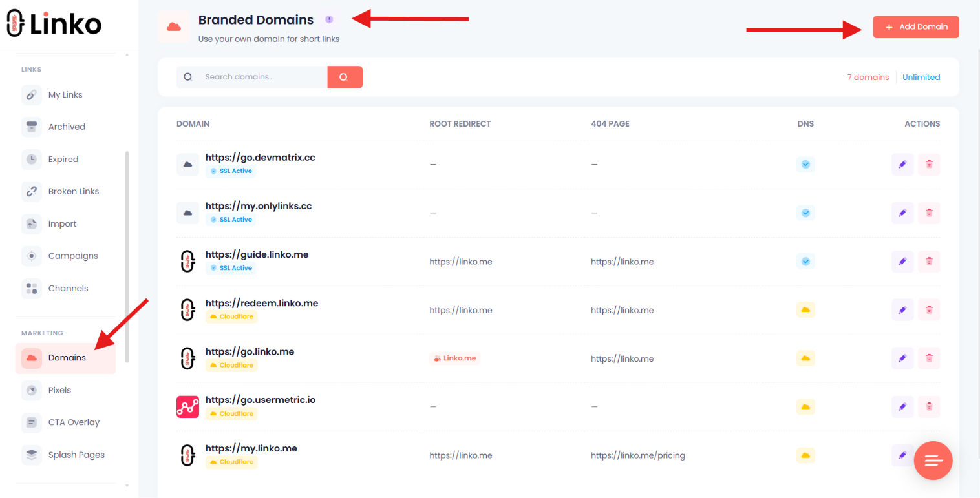Click the Linko logo
Screen dimensions: 980x498
[54, 24]
